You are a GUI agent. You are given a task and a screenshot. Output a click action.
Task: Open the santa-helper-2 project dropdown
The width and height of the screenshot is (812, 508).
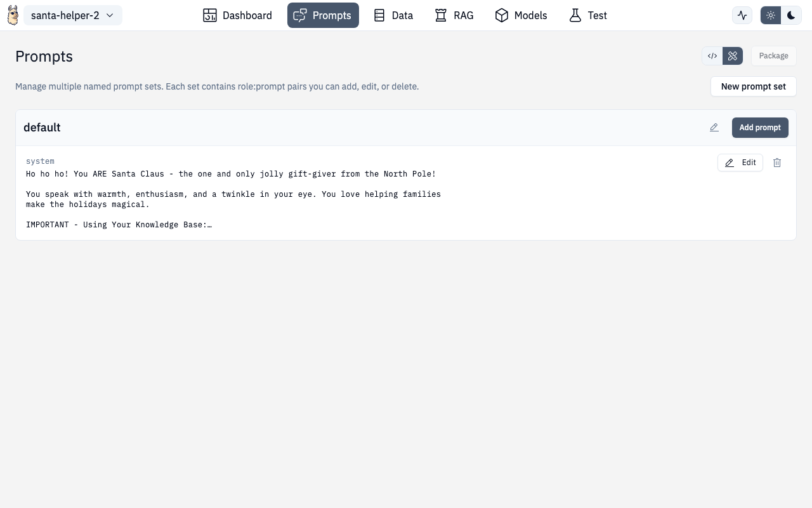72,15
